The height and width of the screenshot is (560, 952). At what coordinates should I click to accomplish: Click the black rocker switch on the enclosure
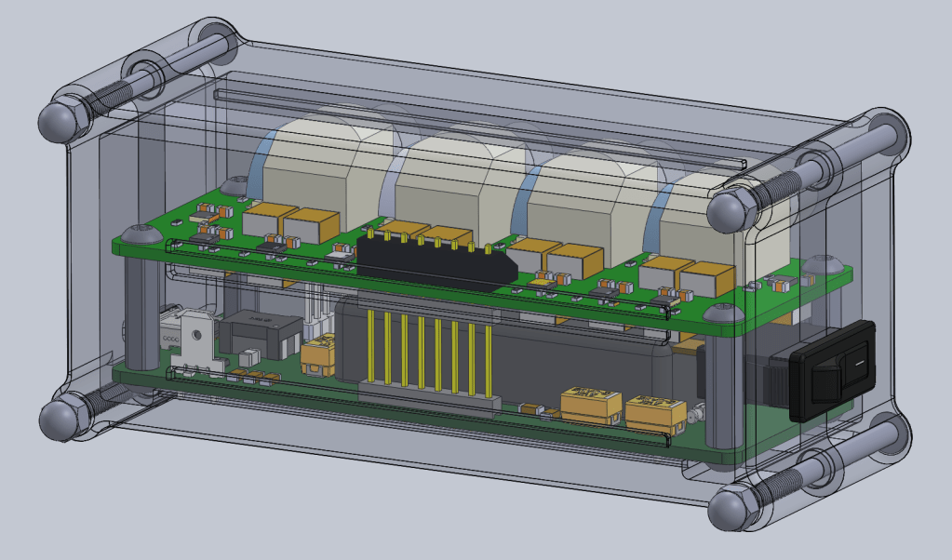point(833,370)
